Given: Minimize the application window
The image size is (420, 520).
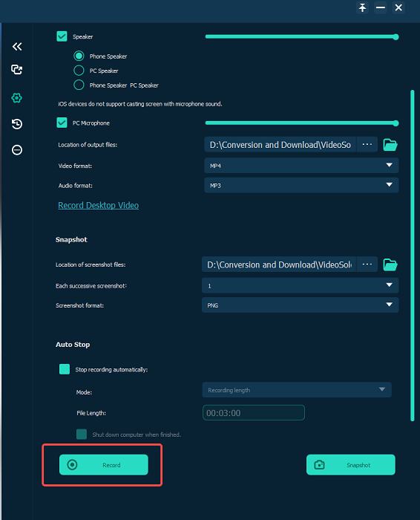Looking at the screenshot, I should coord(380,7).
